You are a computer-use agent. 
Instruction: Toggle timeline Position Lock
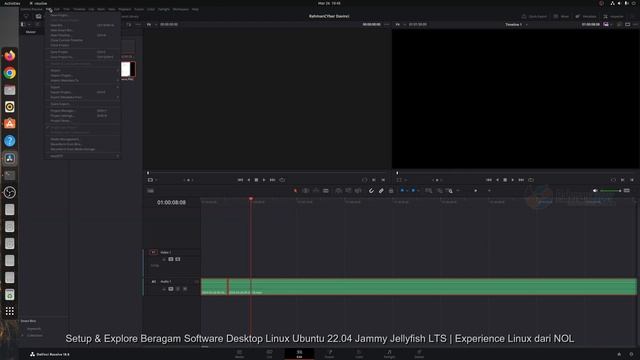(391, 191)
